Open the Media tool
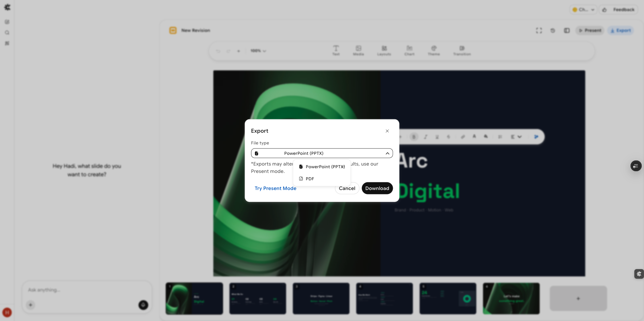Screen dimensions: 644x321 (x=358, y=50)
